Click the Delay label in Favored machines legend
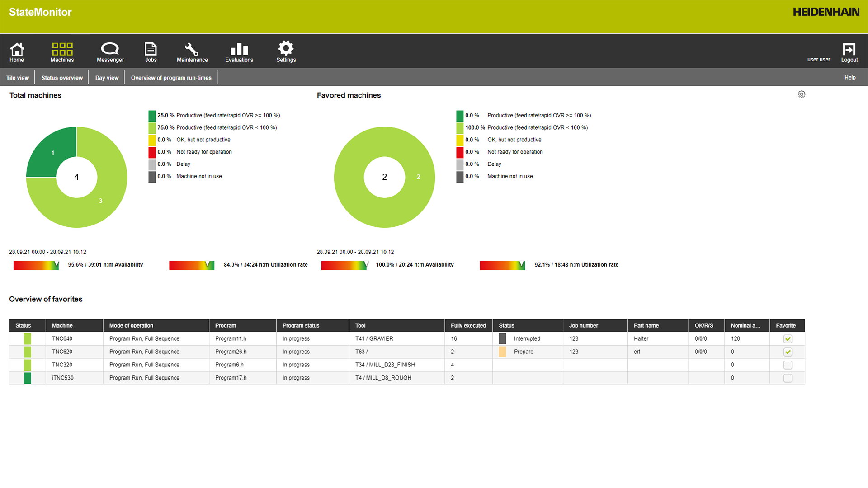The image size is (868, 488). (x=494, y=164)
